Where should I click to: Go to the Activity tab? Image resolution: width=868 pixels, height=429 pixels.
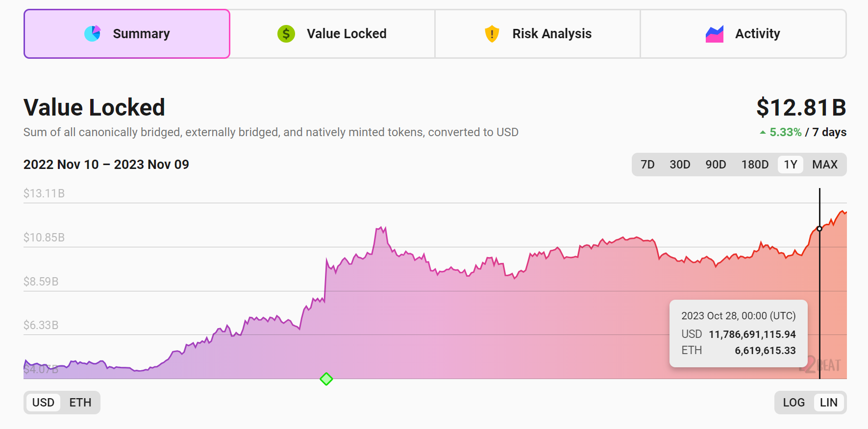[x=743, y=34]
